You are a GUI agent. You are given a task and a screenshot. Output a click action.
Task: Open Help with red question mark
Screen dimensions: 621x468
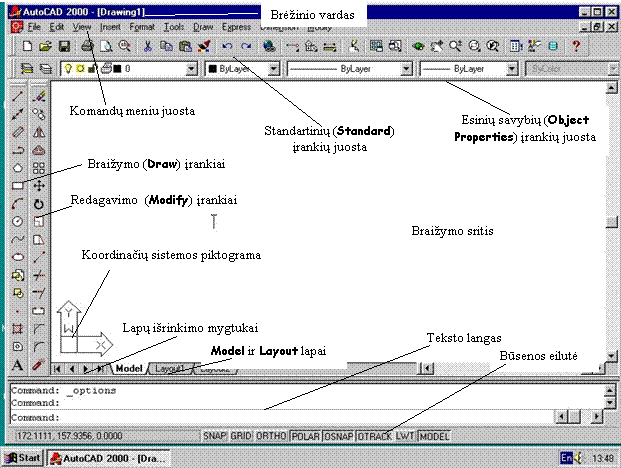(576, 47)
